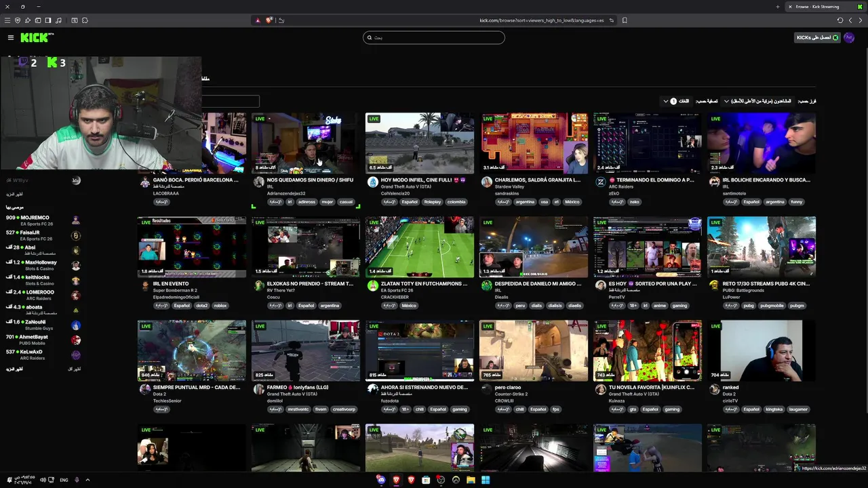
Task: Click 'pubgmobile' tag under LuPower
Action: point(772,306)
